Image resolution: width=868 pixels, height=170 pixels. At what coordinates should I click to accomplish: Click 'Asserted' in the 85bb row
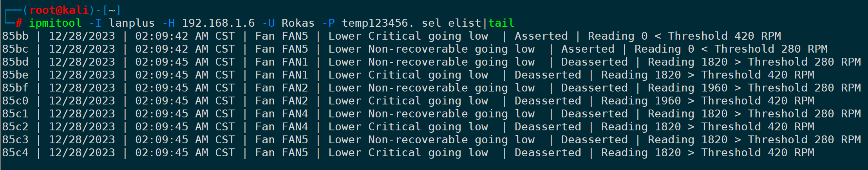[541, 36]
